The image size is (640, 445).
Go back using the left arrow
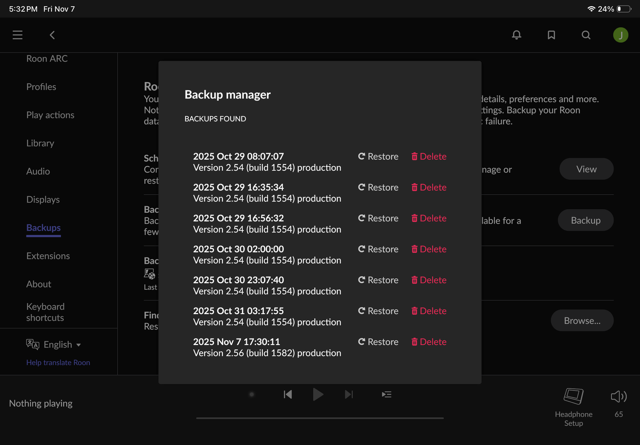(x=52, y=35)
